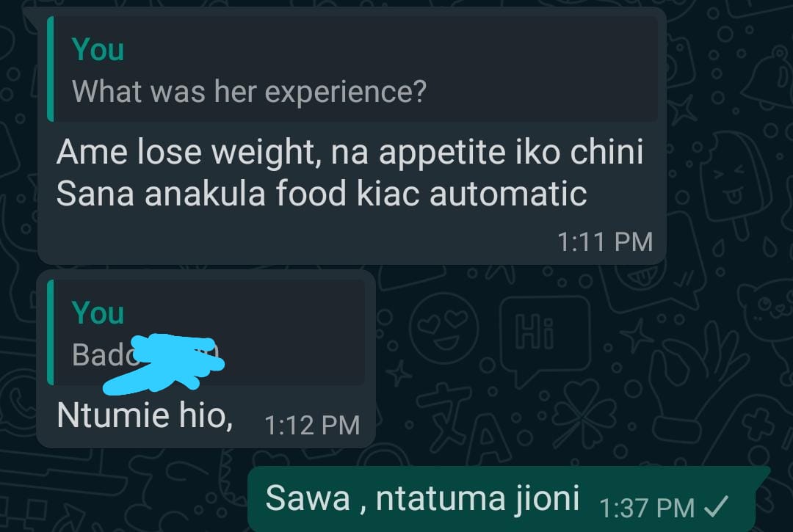Select outgoing message 'Sawa , ntatuma jioni'
The height and width of the screenshot is (532, 793).
pos(508,499)
